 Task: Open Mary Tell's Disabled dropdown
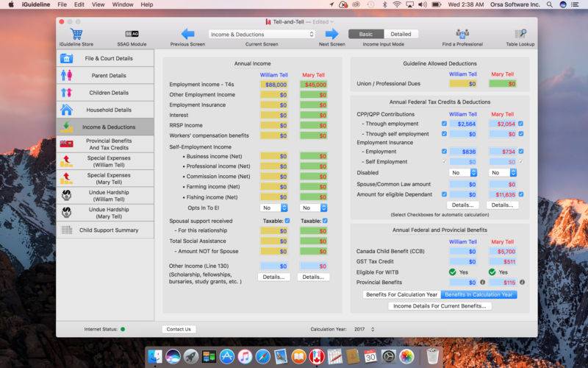tap(503, 172)
